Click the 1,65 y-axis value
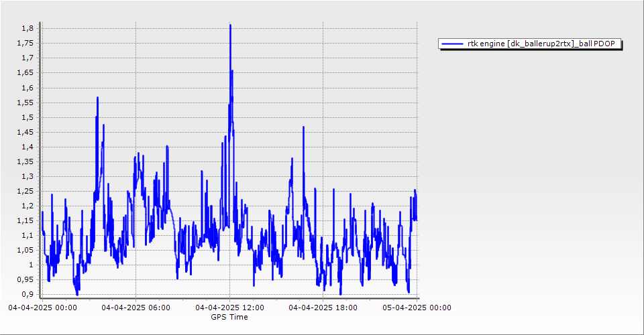 click(25, 72)
